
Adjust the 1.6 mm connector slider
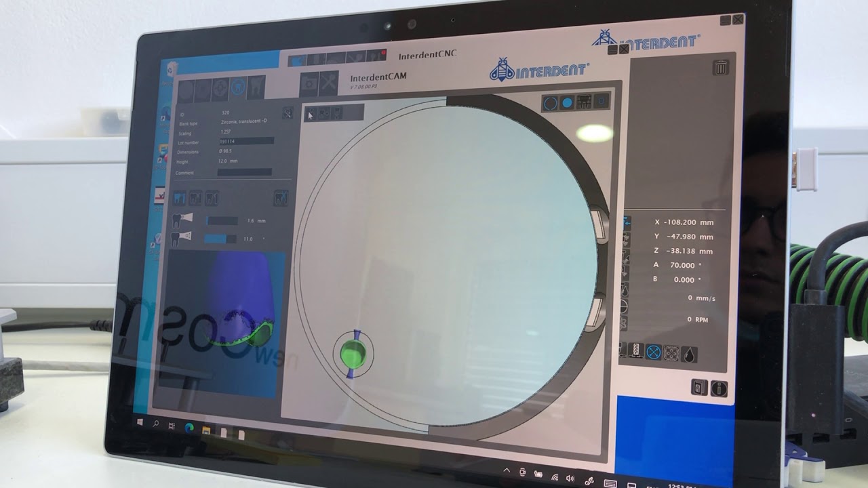(x=222, y=220)
